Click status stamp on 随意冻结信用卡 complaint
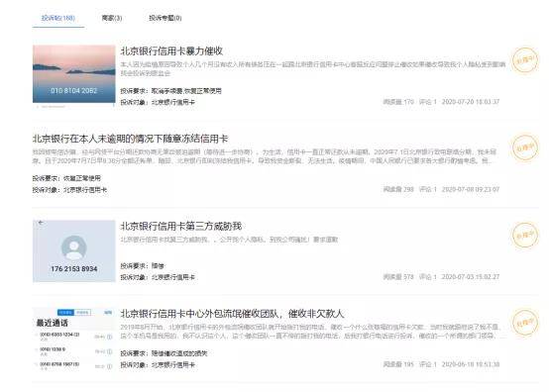The width and height of the screenshot is (549, 392). point(525,147)
